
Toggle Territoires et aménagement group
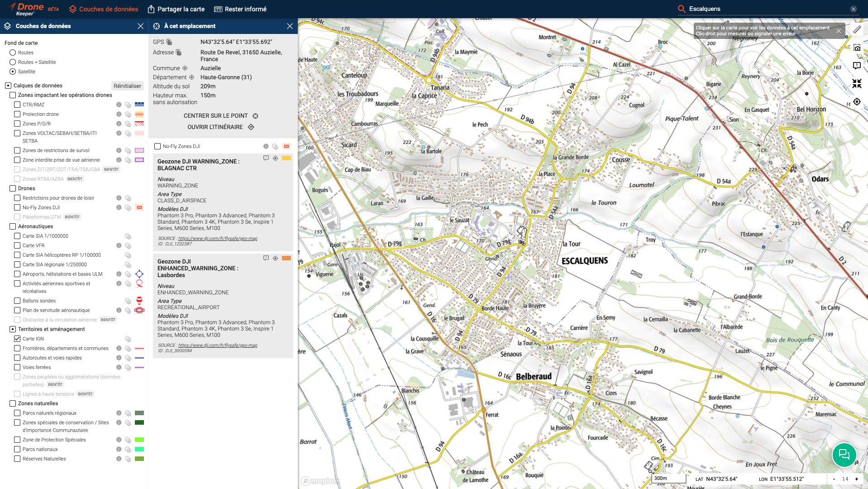click(x=13, y=329)
